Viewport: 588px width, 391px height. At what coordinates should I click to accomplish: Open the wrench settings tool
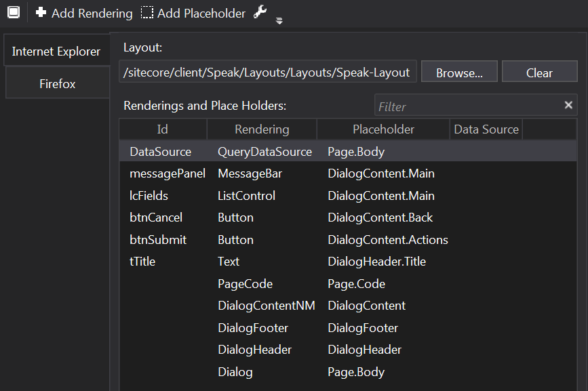point(260,12)
